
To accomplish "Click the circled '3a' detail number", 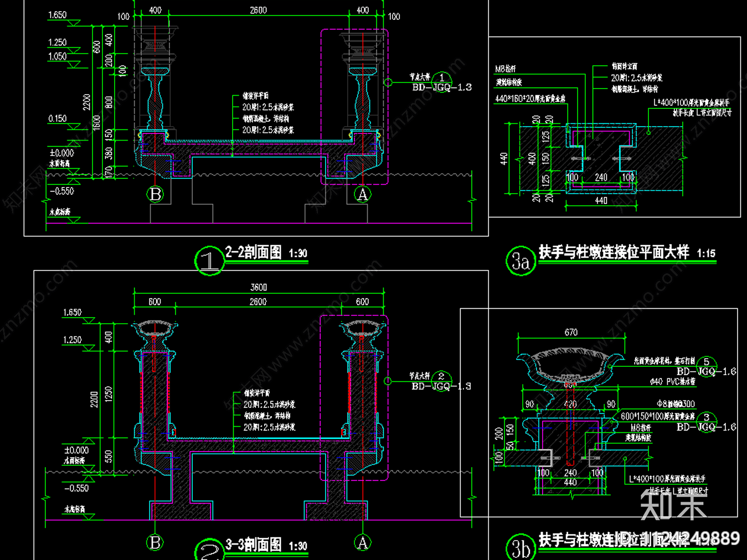I will point(521,261).
